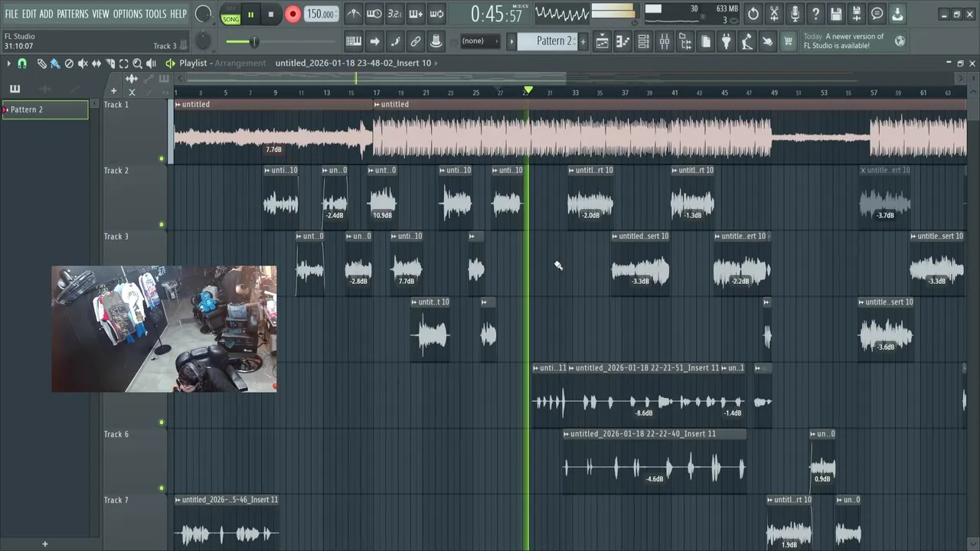Viewport: 980px width, 551px height.
Task: Open the Mixer view
Action: click(665, 41)
